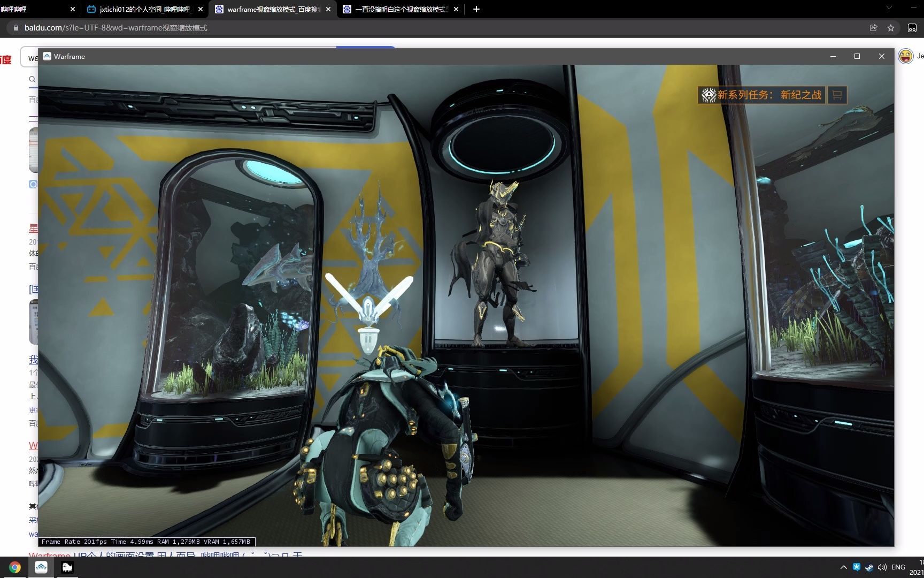Click the share page icon in the address bar
The image size is (924, 578).
click(874, 28)
